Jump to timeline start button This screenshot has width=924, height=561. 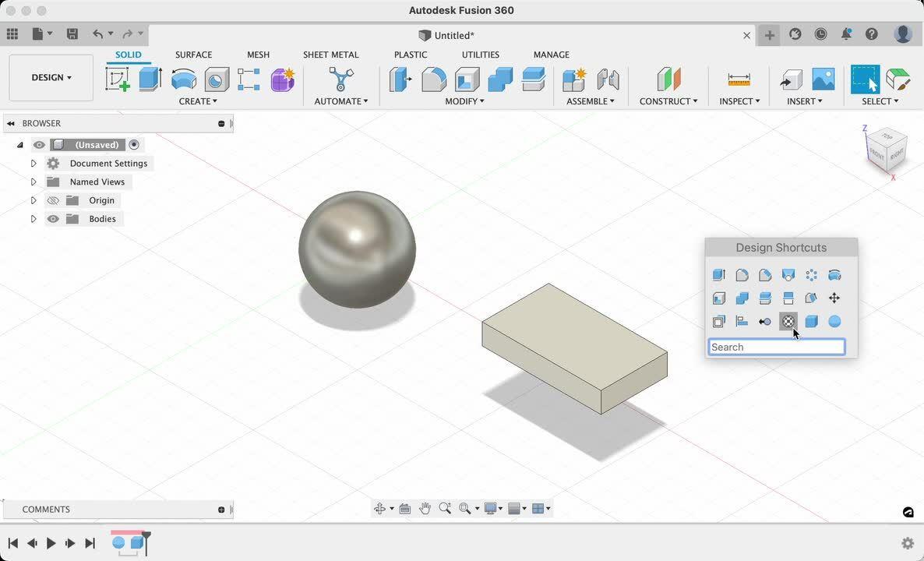pyautogui.click(x=13, y=543)
